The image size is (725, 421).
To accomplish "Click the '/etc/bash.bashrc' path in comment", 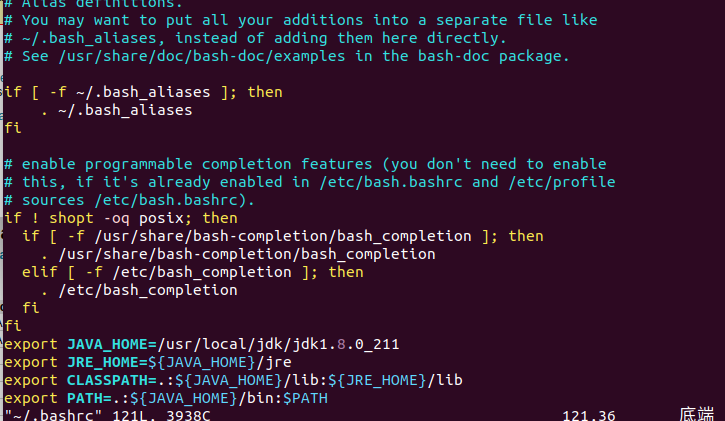I will point(391,182).
